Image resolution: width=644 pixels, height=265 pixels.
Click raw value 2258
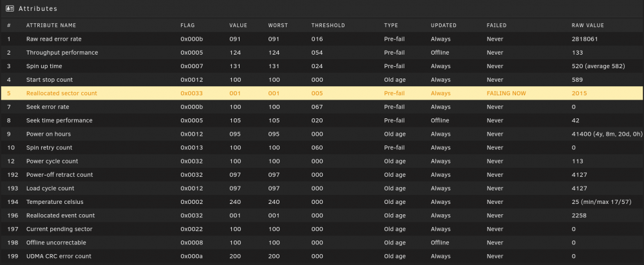click(x=579, y=215)
